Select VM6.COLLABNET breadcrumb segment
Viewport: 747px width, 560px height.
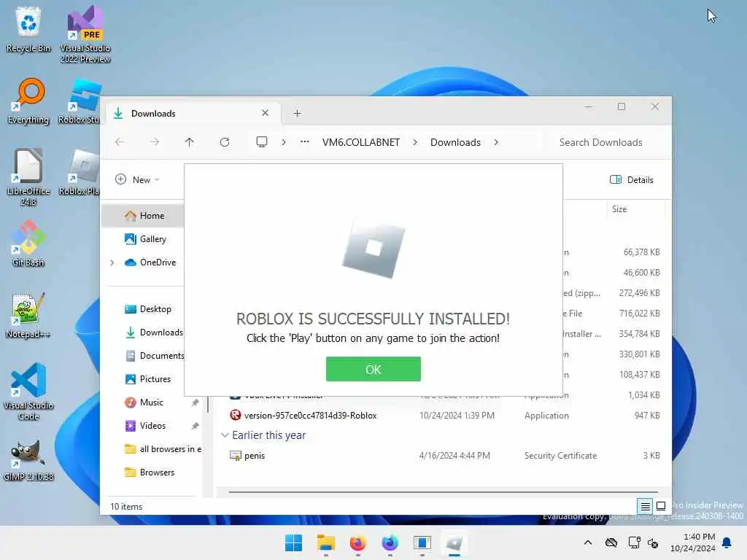tap(360, 142)
